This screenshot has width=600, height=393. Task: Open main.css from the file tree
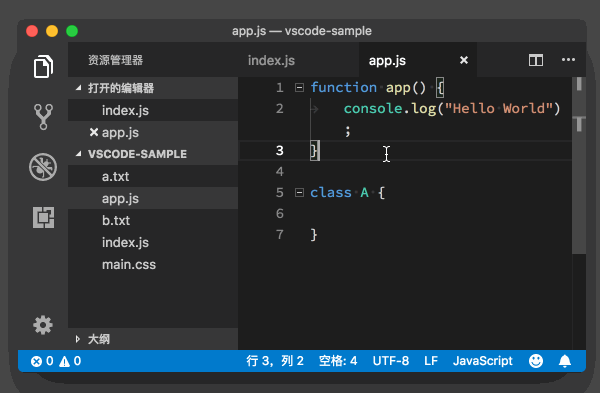129,264
